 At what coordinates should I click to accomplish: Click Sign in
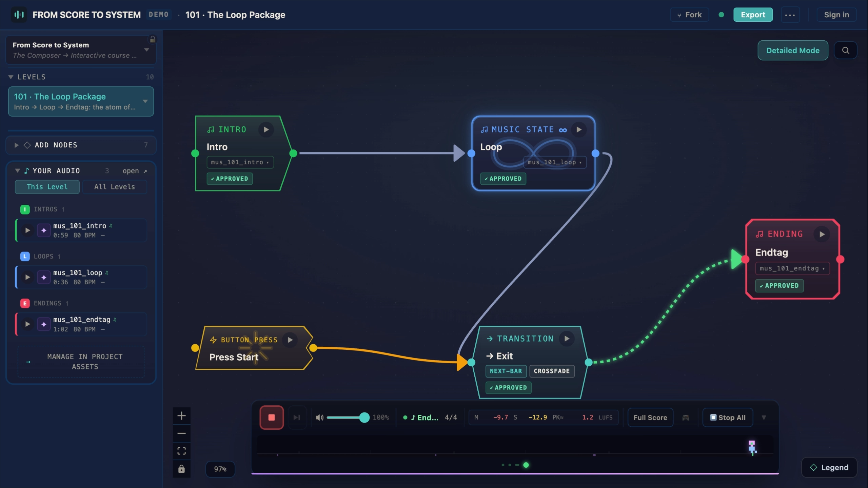point(836,15)
